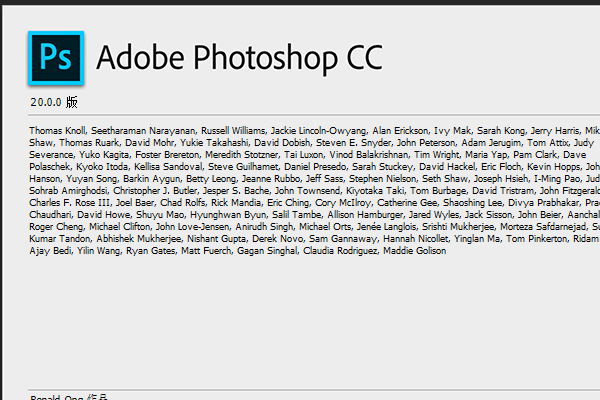Click the name Christopher J. Butler
Image resolution: width=600 pixels, height=400 pixels.
(155, 191)
